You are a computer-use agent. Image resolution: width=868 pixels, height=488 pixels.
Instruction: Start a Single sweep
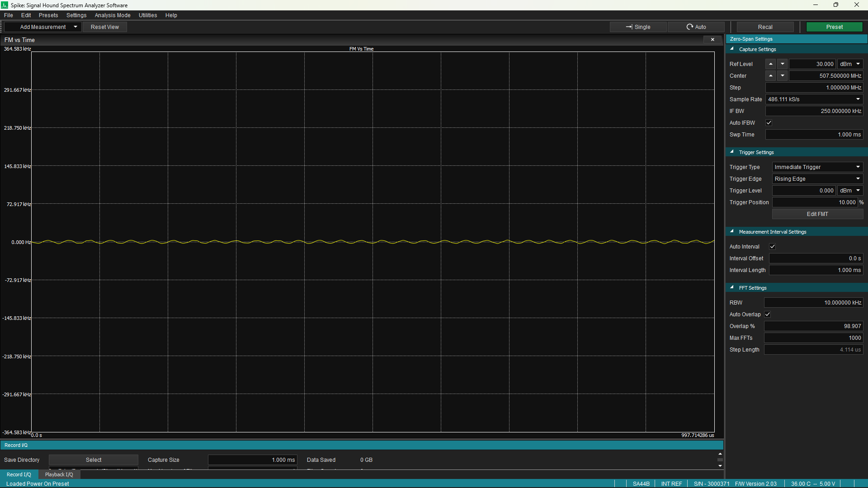tap(638, 27)
